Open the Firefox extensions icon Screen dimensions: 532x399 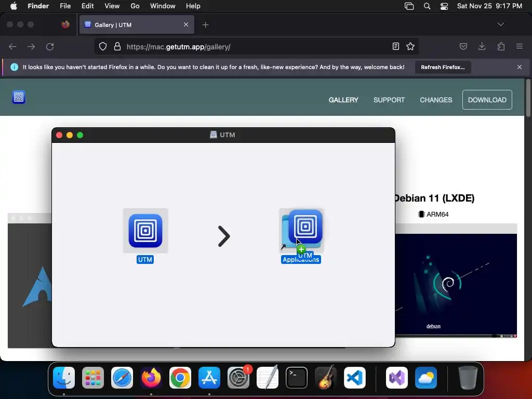click(501, 46)
